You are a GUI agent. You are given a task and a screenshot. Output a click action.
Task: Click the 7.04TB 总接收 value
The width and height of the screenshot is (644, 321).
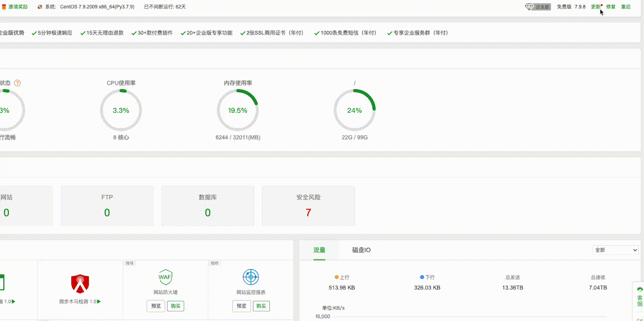click(x=598, y=288)
